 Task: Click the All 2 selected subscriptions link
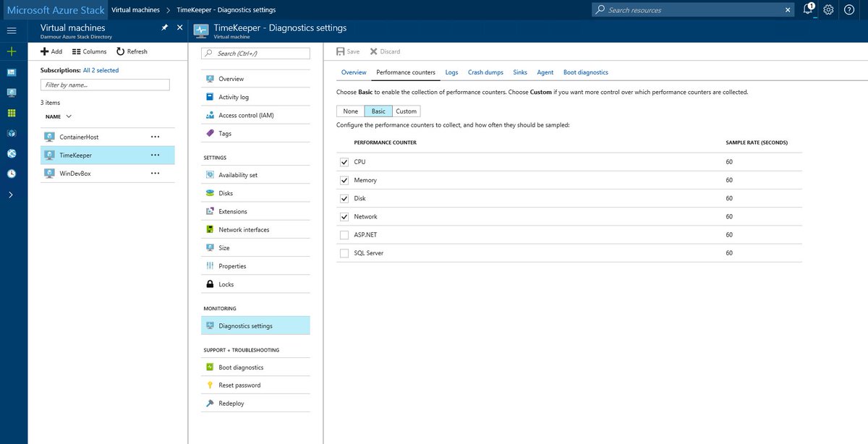tap(101, 70)
